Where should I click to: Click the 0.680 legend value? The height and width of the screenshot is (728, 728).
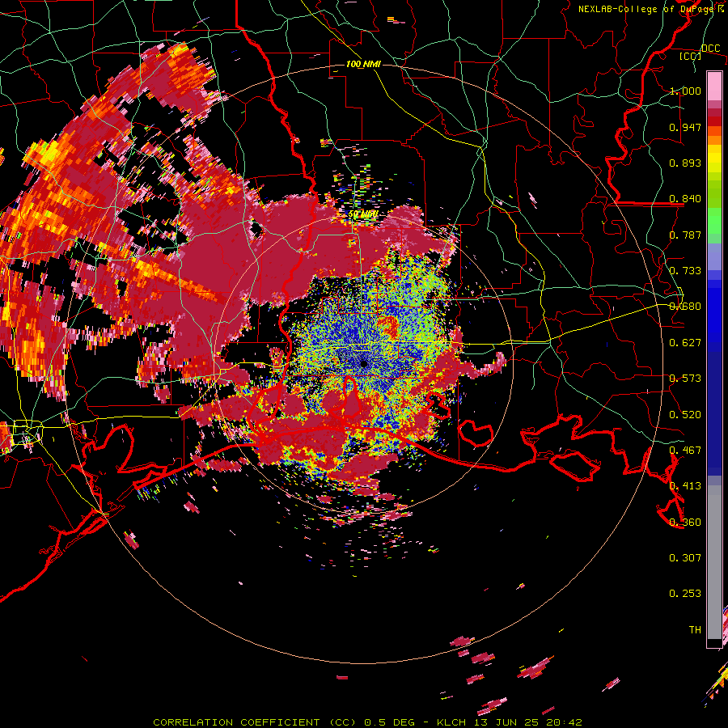[x=685, y=307]
